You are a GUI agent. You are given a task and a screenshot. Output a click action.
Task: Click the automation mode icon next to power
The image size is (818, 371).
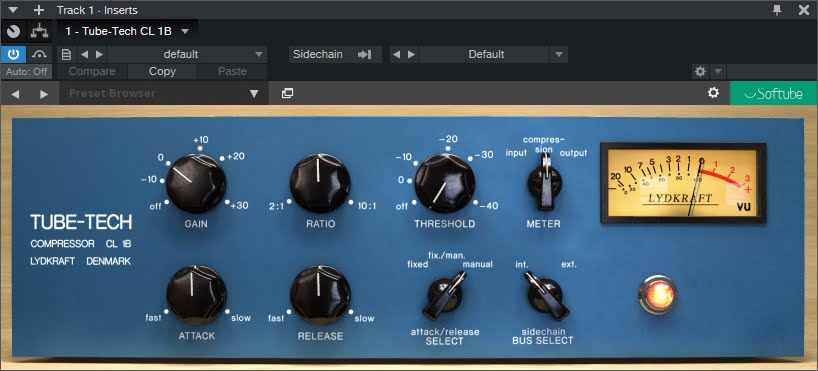pos(39,54)
